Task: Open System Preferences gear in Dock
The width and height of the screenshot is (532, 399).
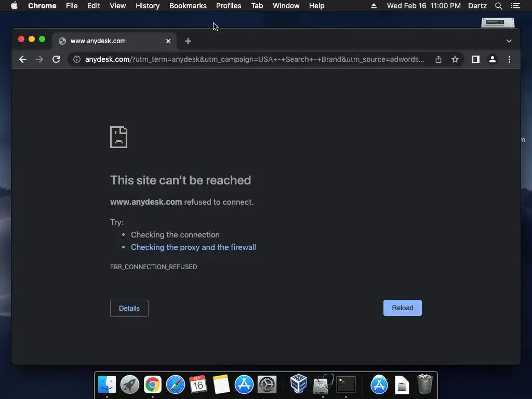Action: click(x=267, y=385)
